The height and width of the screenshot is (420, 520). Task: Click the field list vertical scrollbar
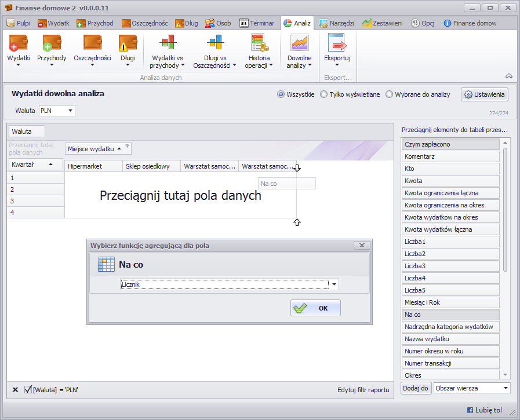point(506,209)
